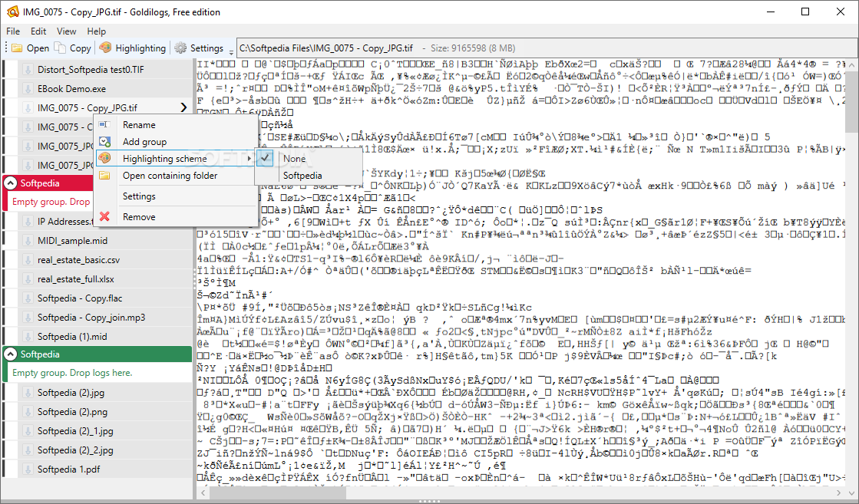Click the Rename icon in context menu
Viewport: 859px width, 504px height.
[x=104, y=125]
